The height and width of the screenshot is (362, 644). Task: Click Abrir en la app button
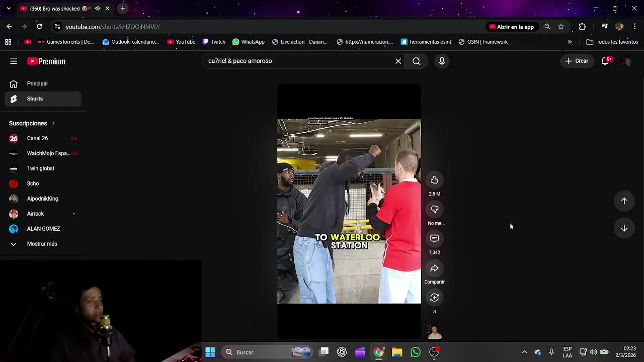coord(511,27)
